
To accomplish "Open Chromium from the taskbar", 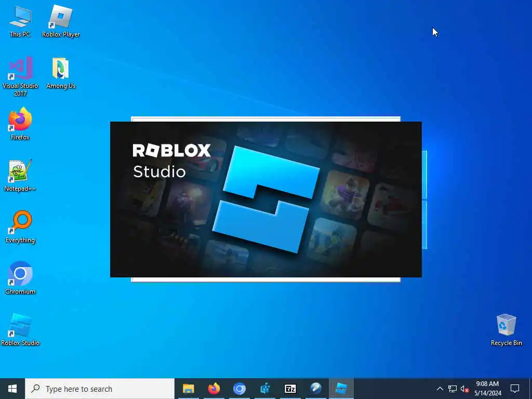I will [239, 389].
